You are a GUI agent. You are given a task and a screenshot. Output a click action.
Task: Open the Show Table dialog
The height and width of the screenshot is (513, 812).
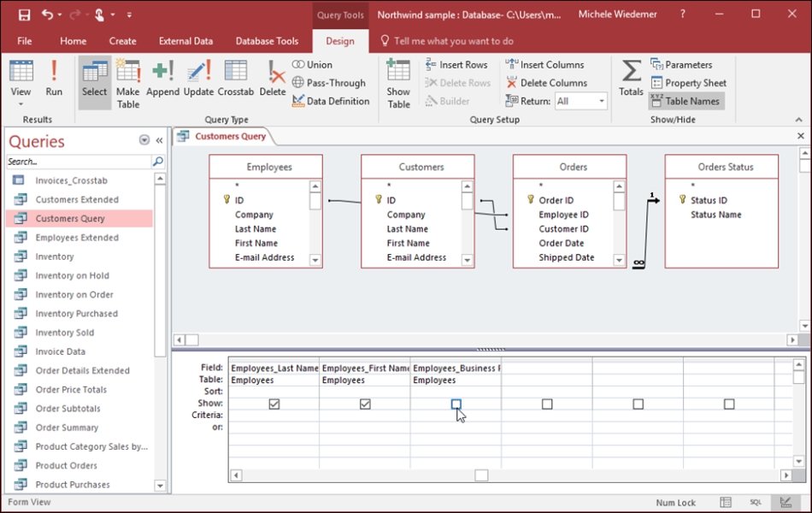398,84
